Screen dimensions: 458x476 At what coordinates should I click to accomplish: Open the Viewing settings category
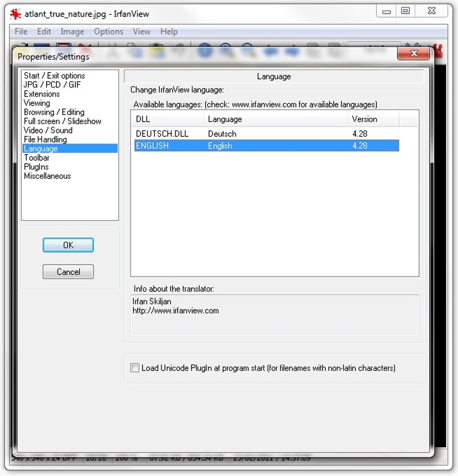(x=70, y=103)
